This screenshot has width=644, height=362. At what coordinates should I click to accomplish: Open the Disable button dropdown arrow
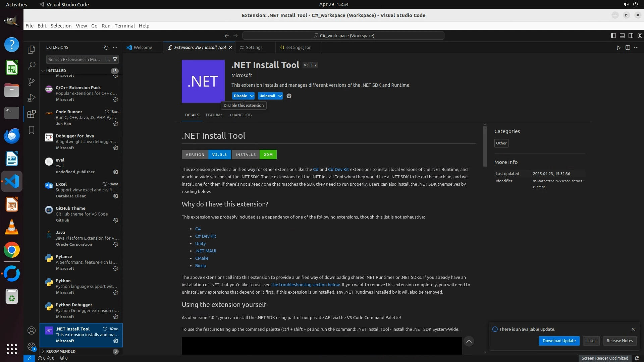click(x=252, y=96)
